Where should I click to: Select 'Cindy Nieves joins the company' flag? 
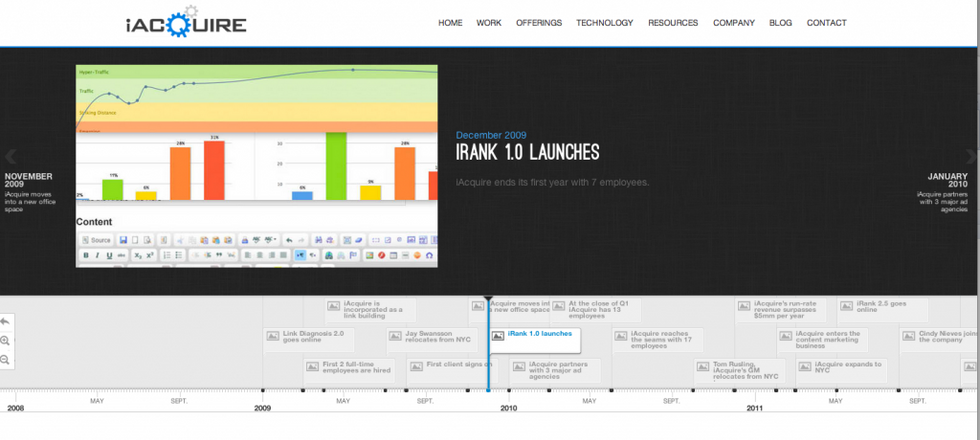click(x=939, y=339)
